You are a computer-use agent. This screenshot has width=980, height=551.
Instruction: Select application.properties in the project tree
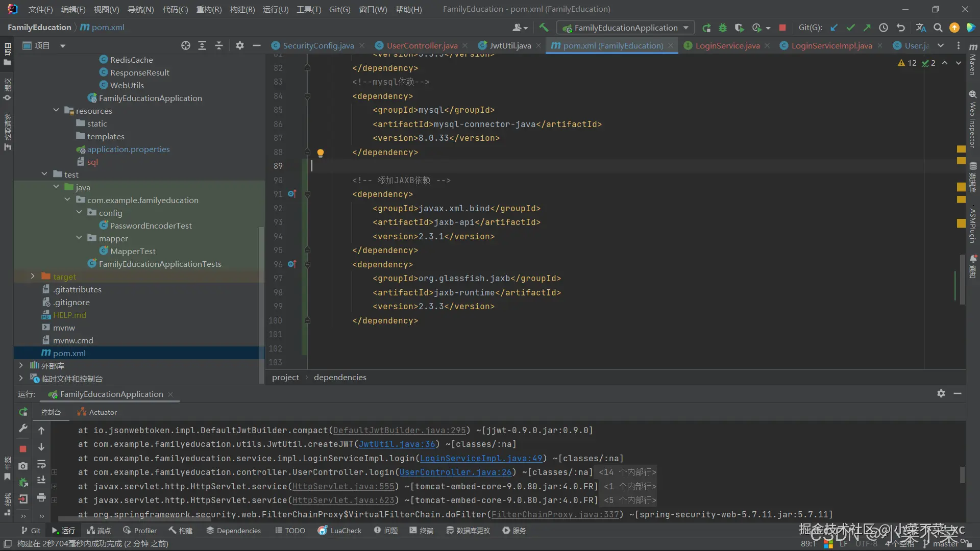point(128,149)
